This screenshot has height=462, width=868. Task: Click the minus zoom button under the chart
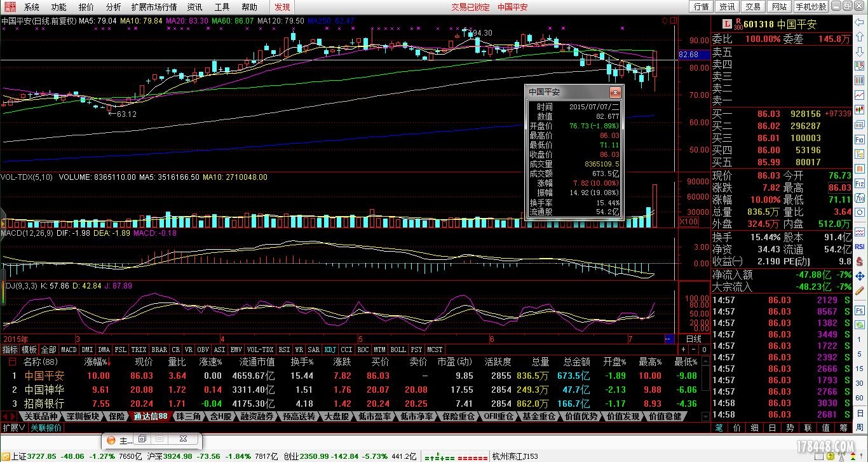(x=693, y=349)
